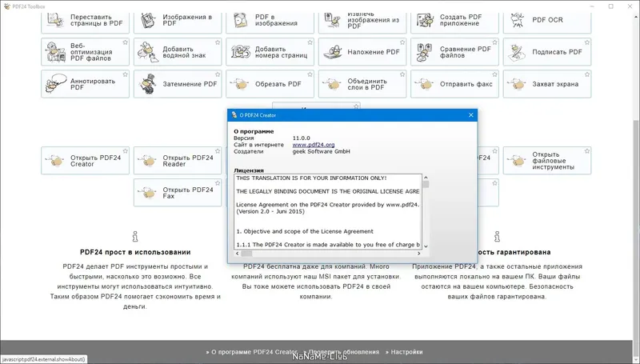640x364 pixels.
Task: Toggle favorite star on Наложение PDF tile
Action: point(402,42)
